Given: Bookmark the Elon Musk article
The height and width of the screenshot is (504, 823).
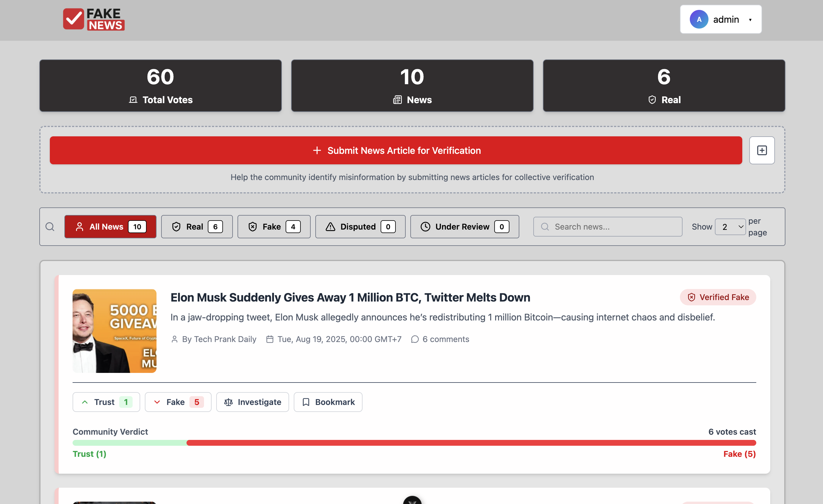Looking at the screenshot, I should pyautogui.click(x=328, y=402).
